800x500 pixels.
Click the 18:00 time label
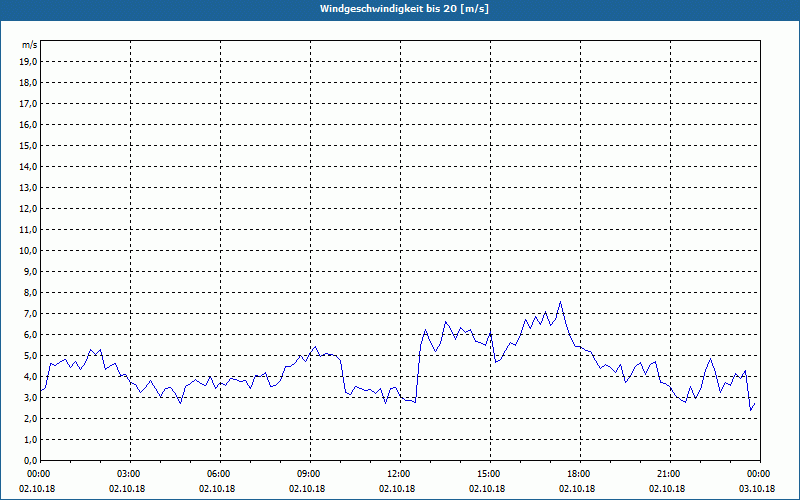coord(580,474)
